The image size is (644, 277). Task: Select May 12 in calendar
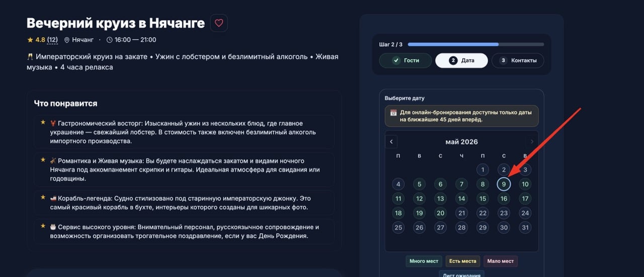pos(419,199)
